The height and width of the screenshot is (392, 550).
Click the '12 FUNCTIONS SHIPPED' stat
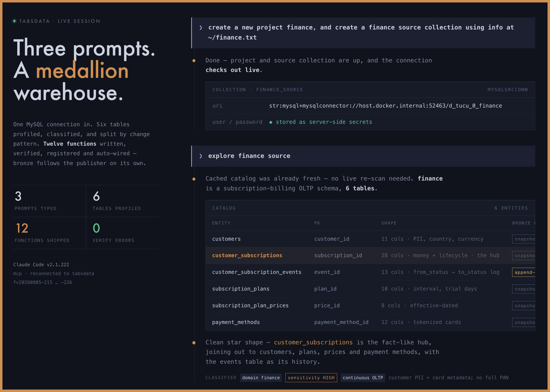click(49, 233)
